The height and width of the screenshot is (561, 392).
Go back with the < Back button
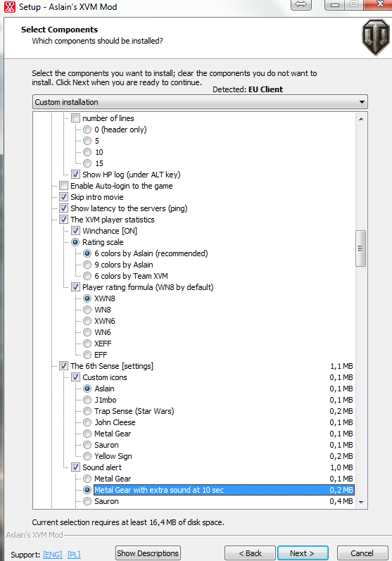point(250,553)
